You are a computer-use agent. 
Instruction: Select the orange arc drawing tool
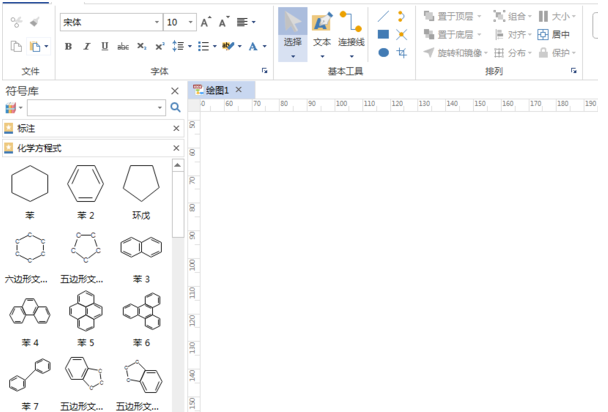401,16
